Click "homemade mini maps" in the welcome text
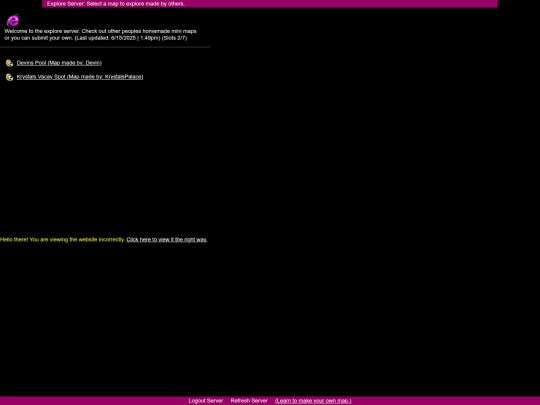540x405 pixels. [x=169, y=31]
